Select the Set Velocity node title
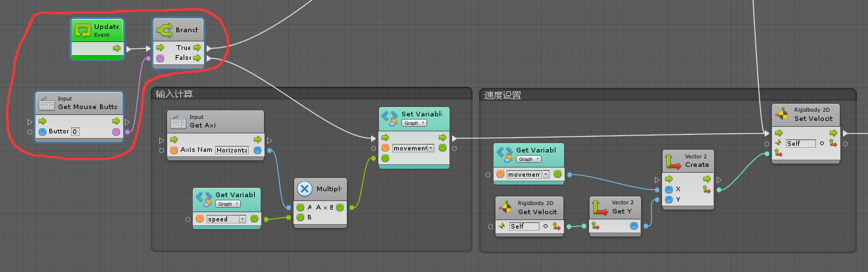The image size is (868, 272). pos(813,118)
